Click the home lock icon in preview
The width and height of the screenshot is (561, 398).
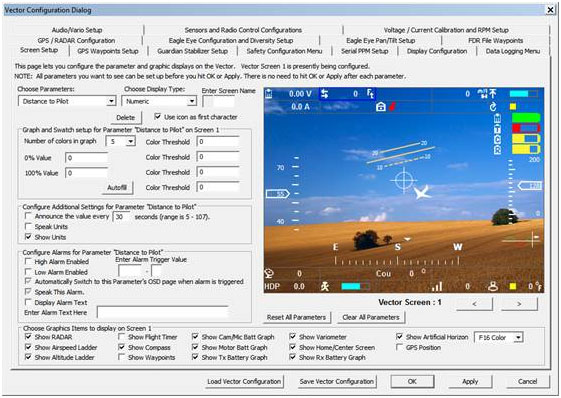click(x=381, y=106)
